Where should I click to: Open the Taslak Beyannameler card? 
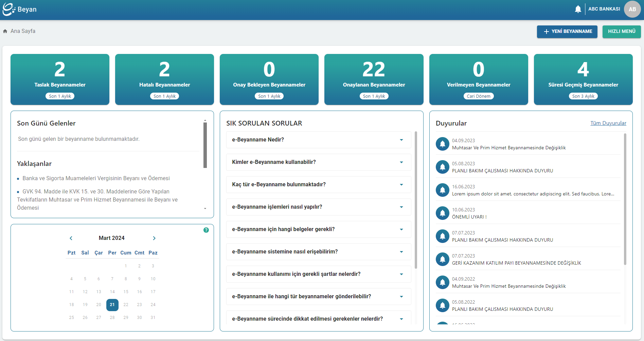click(x=60, y=79)
